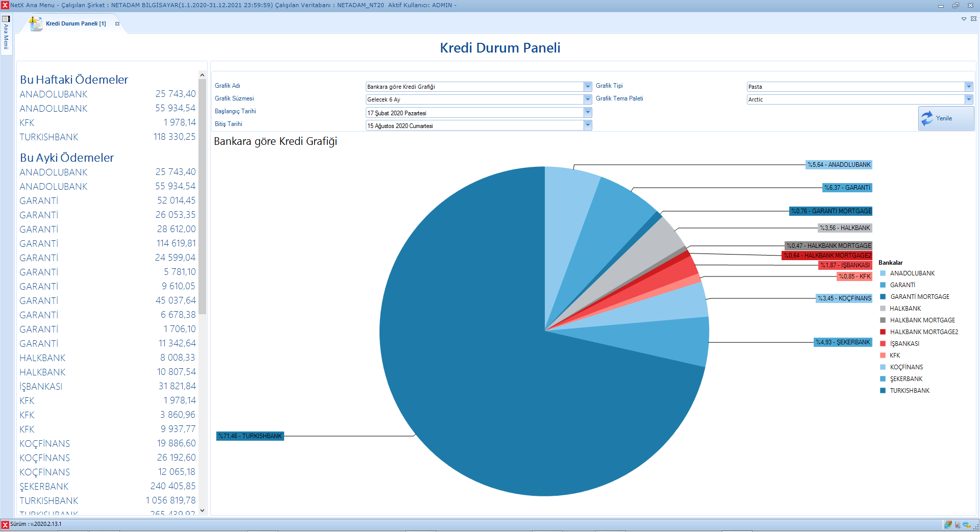The height and width of the screenshot is (532, 980).
Task: Click the payments list scrollbar thumb
Action: tap(202, 196)
